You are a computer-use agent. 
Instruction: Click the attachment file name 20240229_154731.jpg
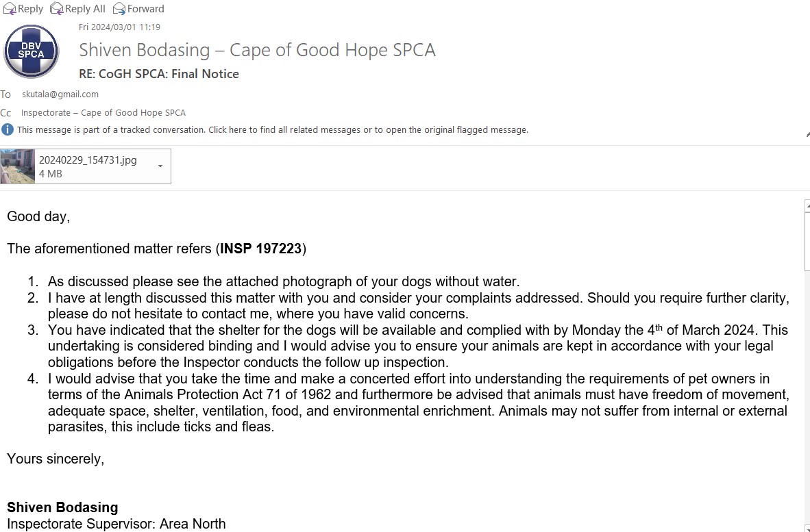88,160
